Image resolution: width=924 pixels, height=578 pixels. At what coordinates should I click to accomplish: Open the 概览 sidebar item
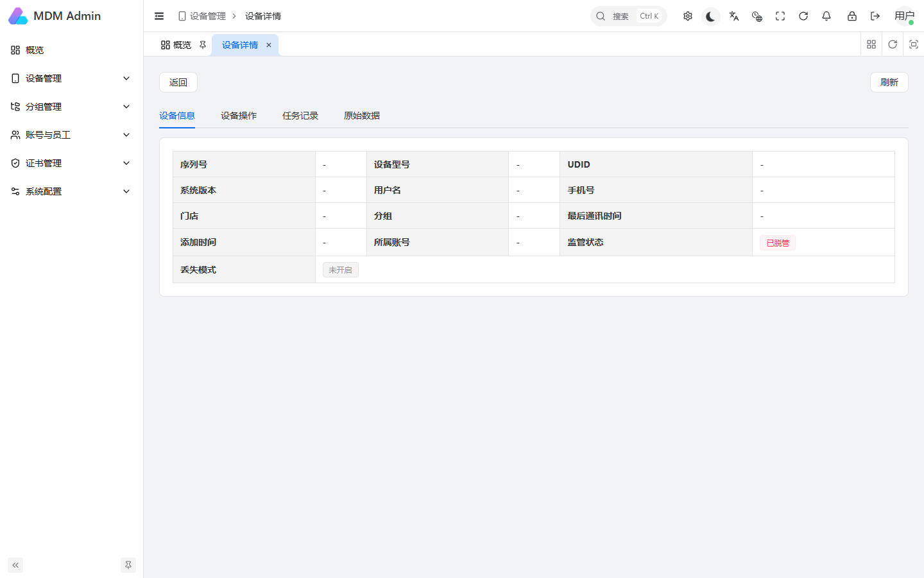coord(71,50)
